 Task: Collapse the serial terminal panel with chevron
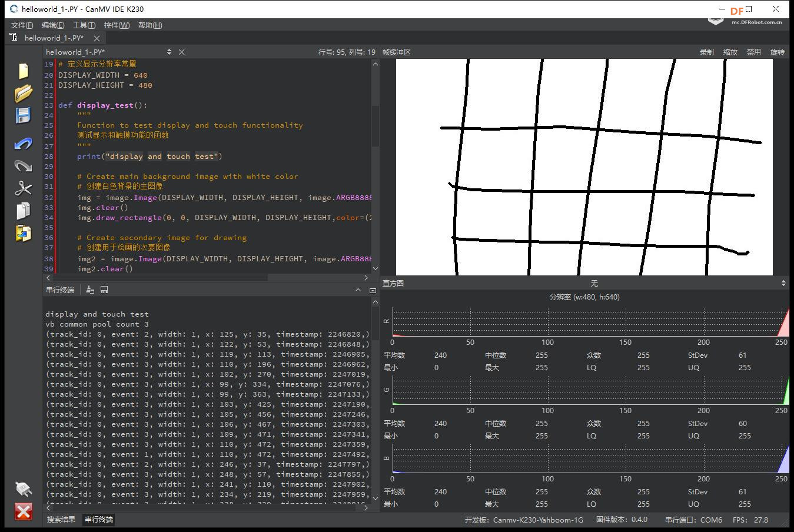pyautogui.click(x=358, y=290)
